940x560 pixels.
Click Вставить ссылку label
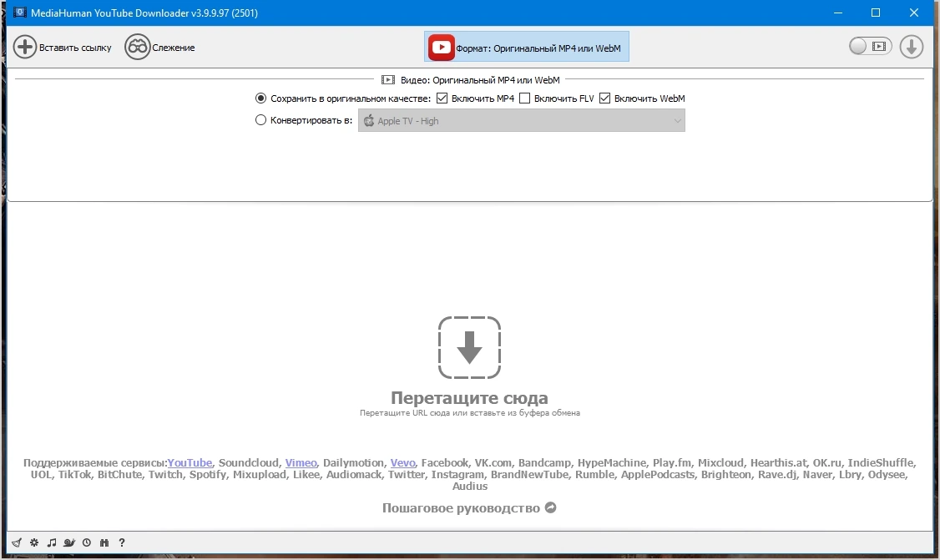coord(75,48)
